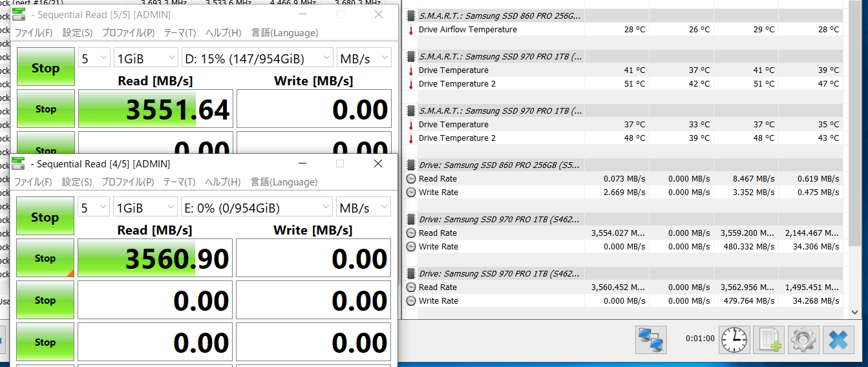Click thermometer icon in row showing 42 °C
Screen dimensions: 868x367
pos(411,84)
